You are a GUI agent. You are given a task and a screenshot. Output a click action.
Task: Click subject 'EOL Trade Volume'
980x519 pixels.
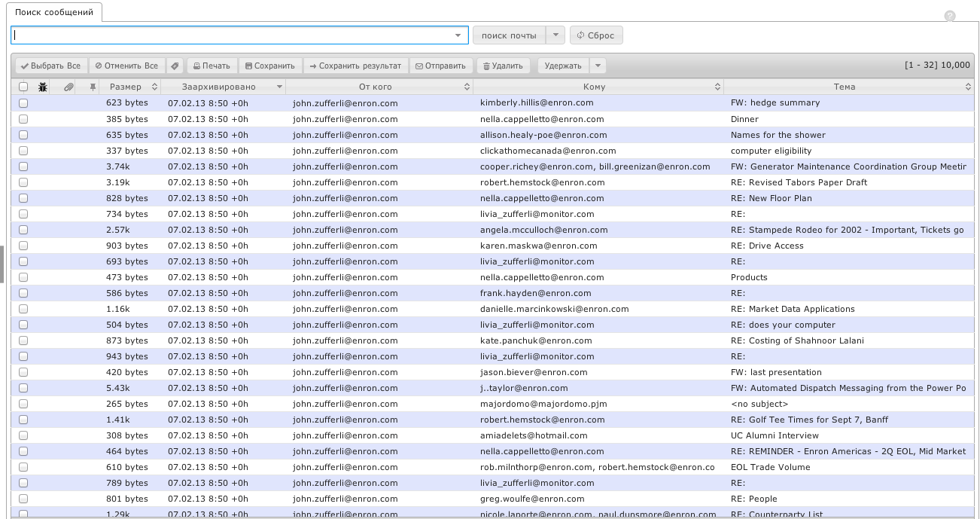pyautogui.click(x=770, y=467)
